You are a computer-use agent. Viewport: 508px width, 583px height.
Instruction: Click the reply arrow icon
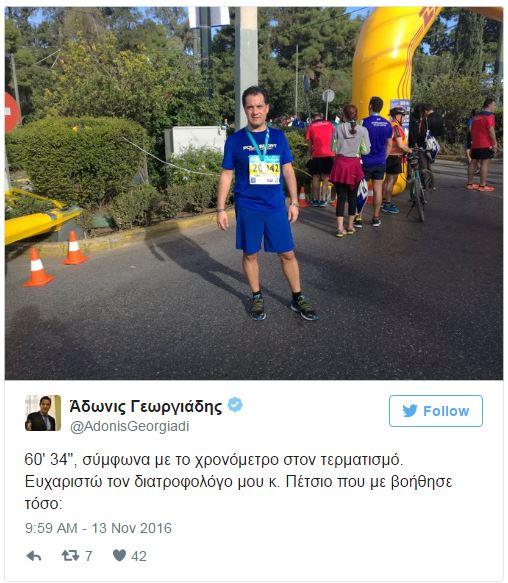pos(34,556)
